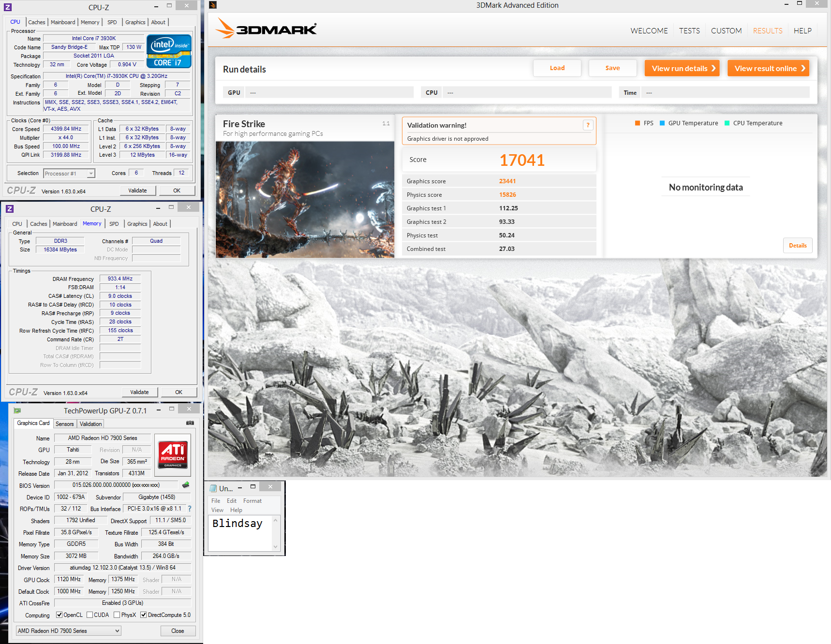Image resolution: width=831 pixels, height=644 pixels.
Task: Click the Fire Strike score 17041
Action: tap(522, 160)
